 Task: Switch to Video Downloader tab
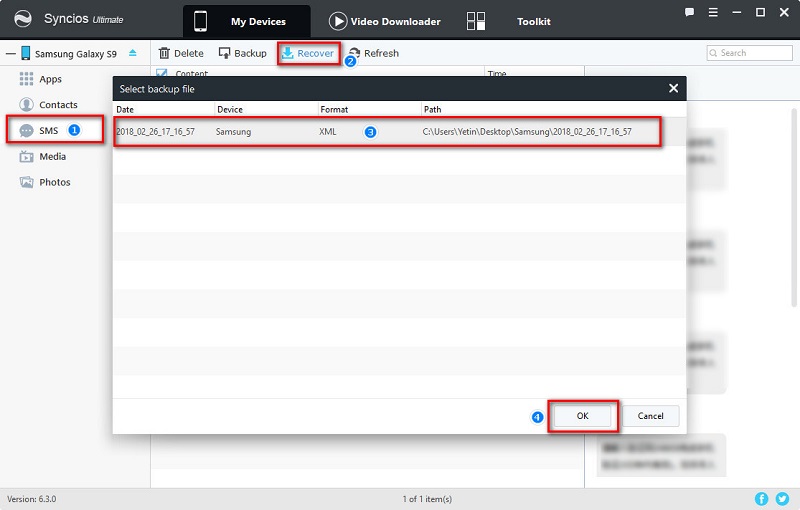(x=385, y=21)
